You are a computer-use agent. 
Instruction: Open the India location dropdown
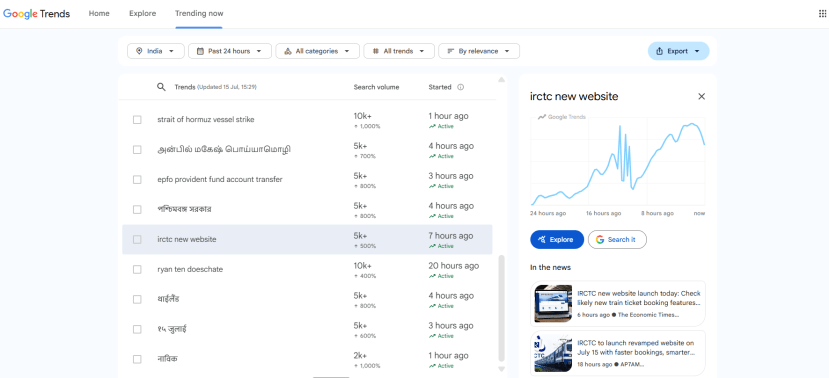pyautogui.click(x=155, y=51)
